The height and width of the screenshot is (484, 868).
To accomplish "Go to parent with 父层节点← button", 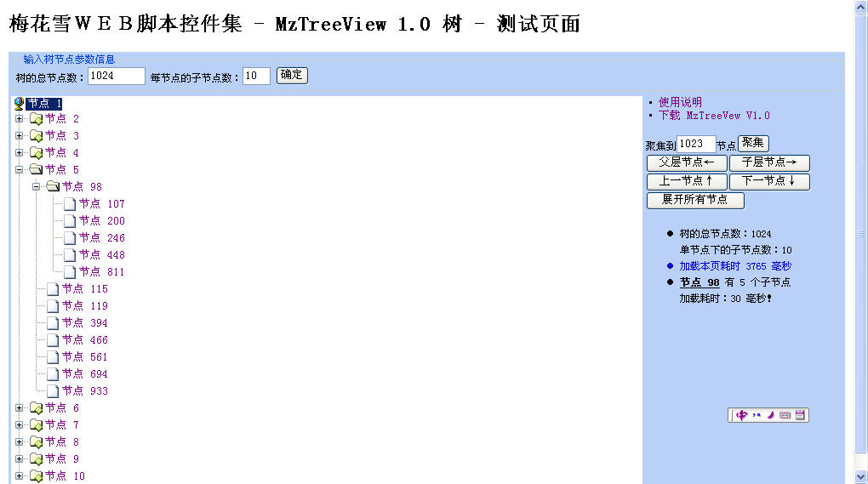I will click(x=687, y=162).
